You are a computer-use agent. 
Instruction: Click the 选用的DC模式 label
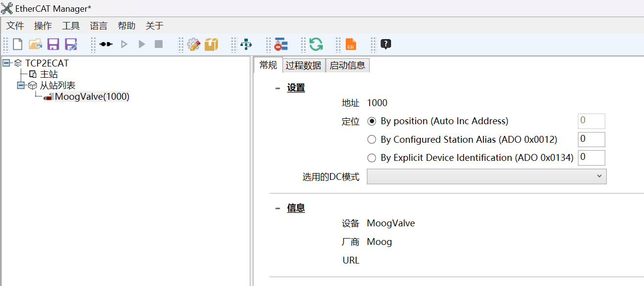pyautogui.click(x=331, y=177)
